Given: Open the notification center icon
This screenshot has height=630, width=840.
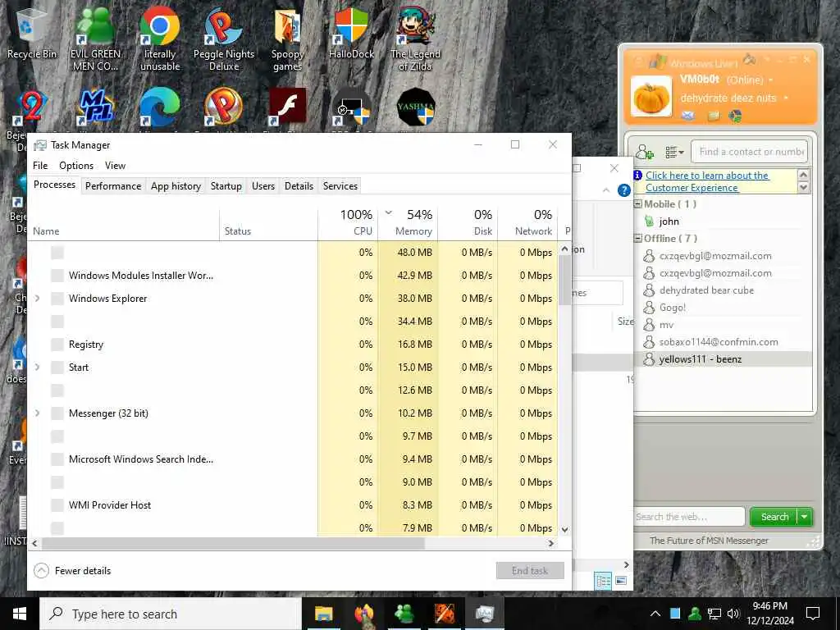Looking at the screenshot, I should 813,614.
